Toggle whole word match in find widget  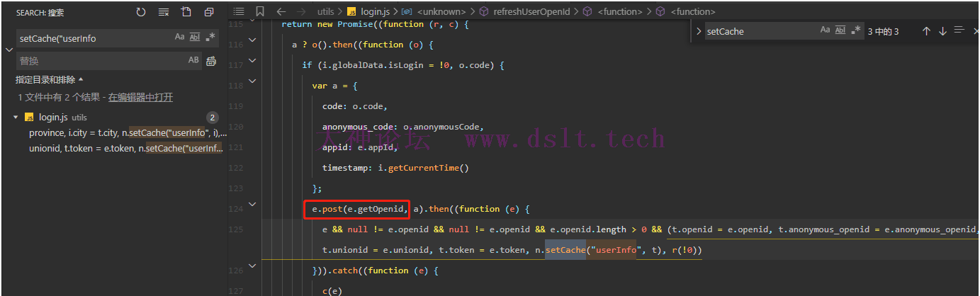pos(840,30)
